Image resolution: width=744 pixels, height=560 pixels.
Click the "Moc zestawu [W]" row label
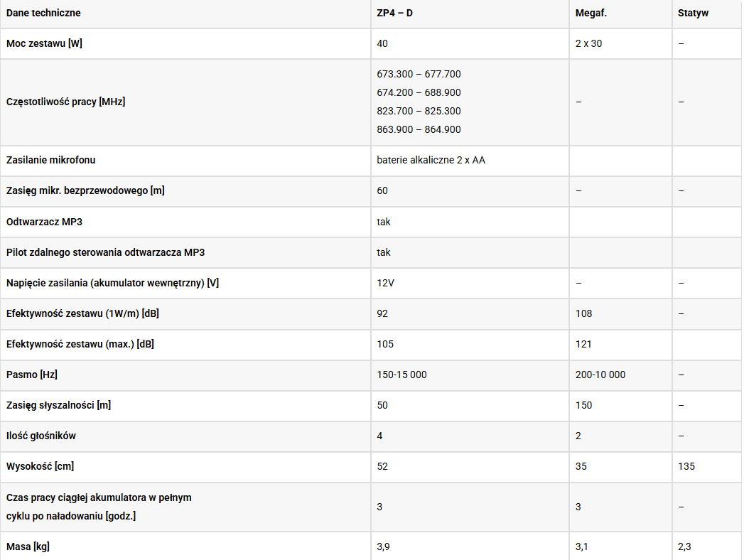[44, 44]
